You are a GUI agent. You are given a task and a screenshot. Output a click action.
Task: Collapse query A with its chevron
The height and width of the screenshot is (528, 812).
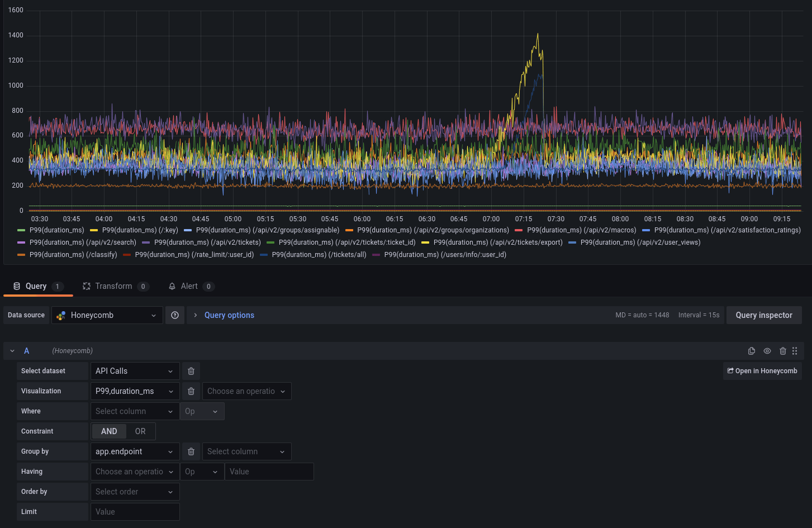tap(12, 351)
